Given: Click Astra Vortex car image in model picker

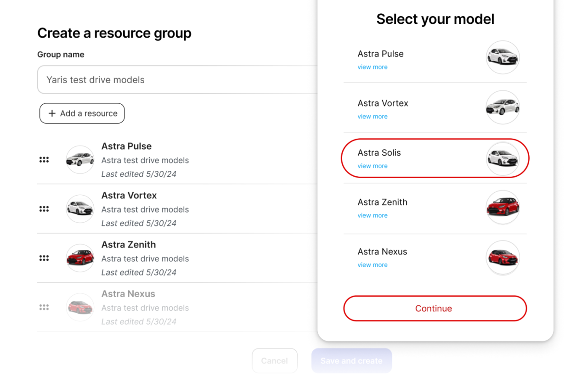Looking at the screenshot, I should click(503, 107).
